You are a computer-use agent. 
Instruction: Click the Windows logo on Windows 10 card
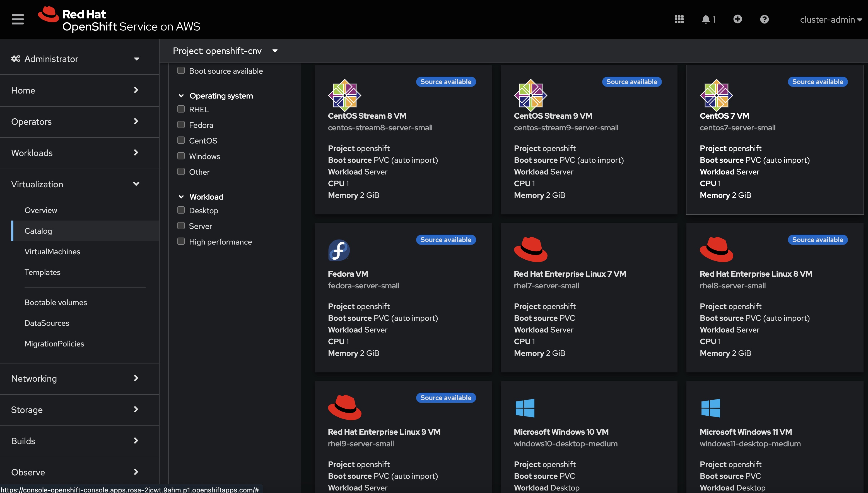click(525, 408)
